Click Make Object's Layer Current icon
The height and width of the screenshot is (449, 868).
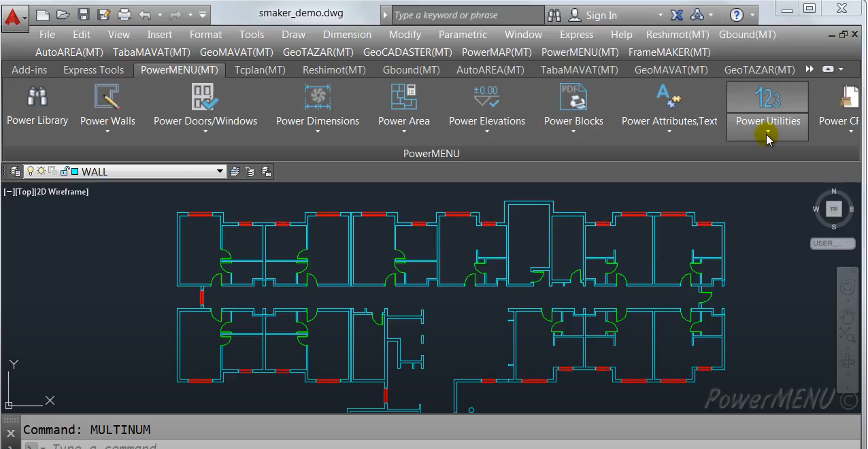(235, 171)
